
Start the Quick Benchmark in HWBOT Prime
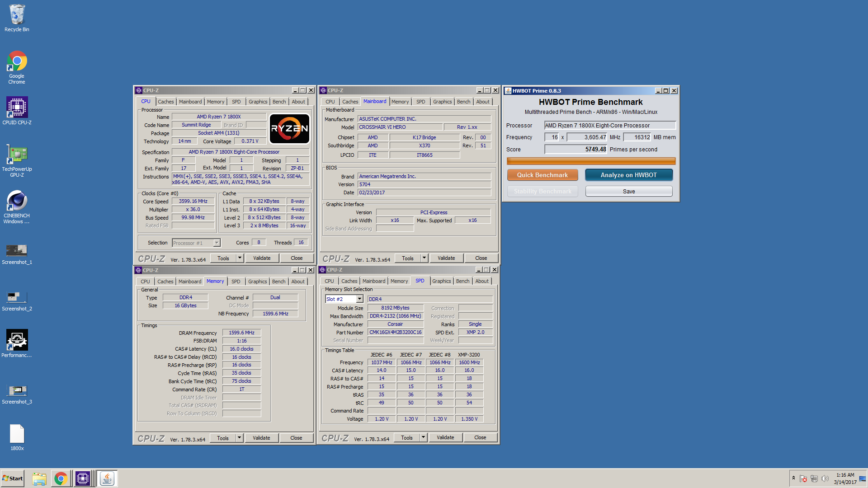coord(542,175)
